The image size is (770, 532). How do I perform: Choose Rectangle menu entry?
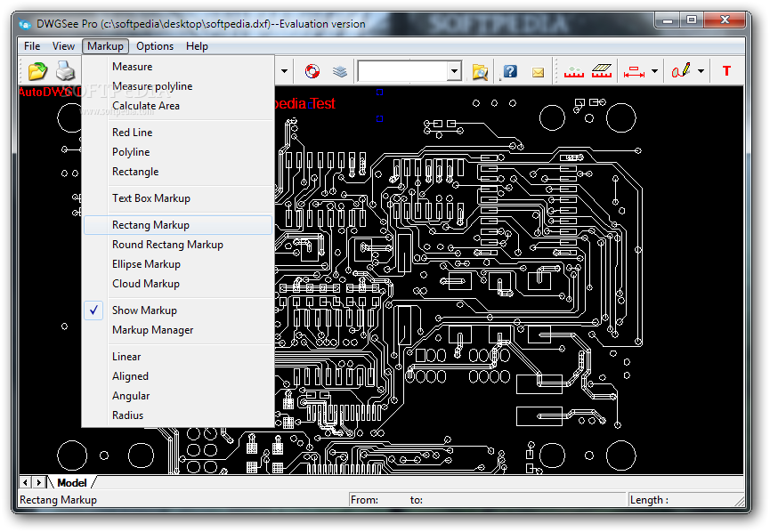click(x=178, y=172)
